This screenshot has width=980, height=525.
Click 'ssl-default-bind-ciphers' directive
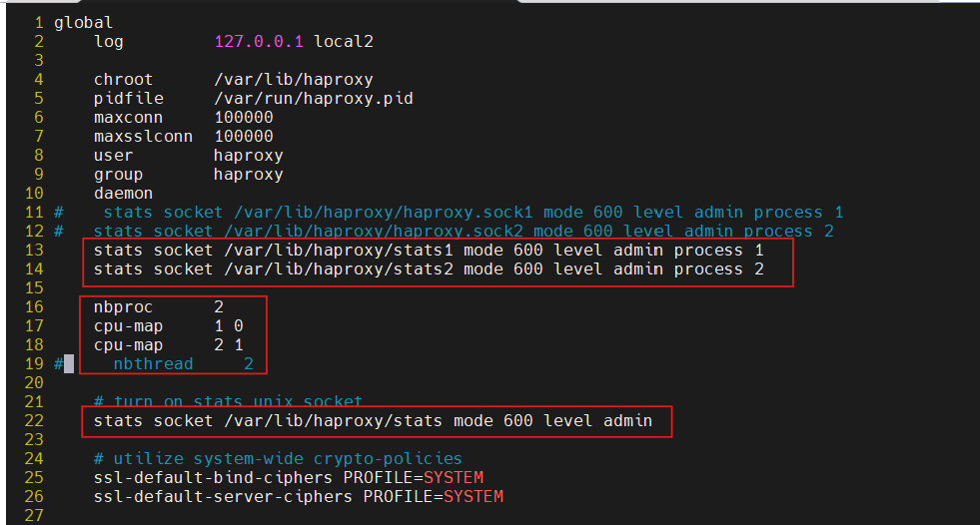214,478
